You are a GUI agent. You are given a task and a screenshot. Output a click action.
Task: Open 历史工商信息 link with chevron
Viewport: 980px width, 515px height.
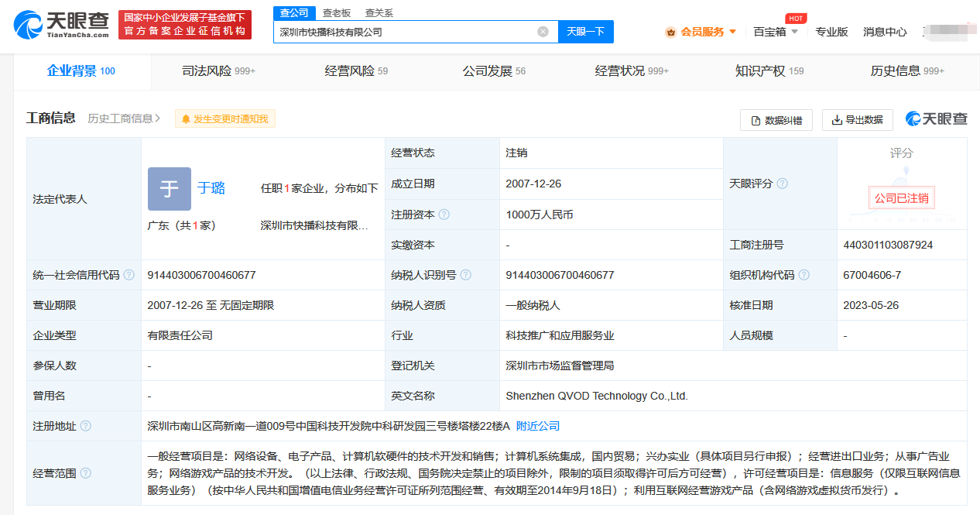(x=124, y=118)
